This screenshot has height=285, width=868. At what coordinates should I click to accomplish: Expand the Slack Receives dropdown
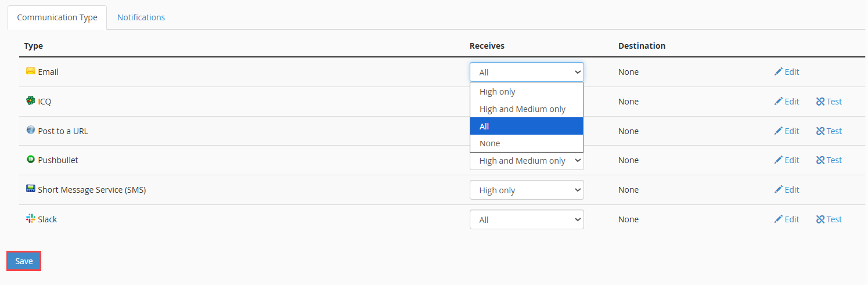527,219
